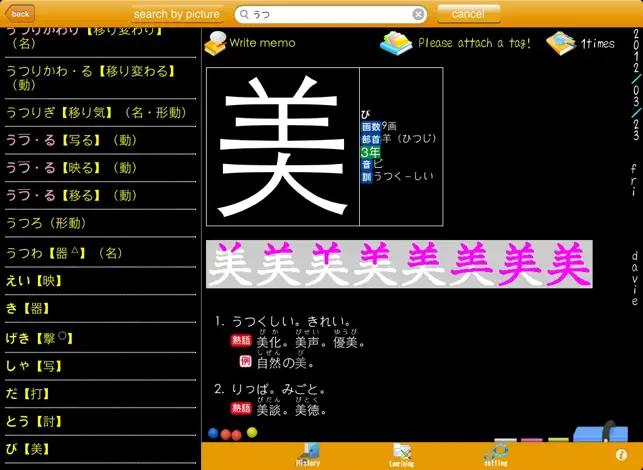Click the lookup count magnifier icon
Viewport: 643px width, 470px height.
tap(561, 43)
